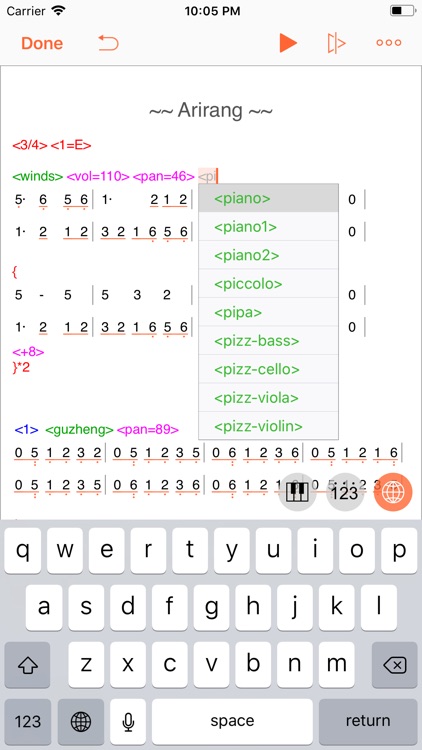Viewport: 422px width, 750px height.
Task: Tap the a key
Action: (44, 607)
